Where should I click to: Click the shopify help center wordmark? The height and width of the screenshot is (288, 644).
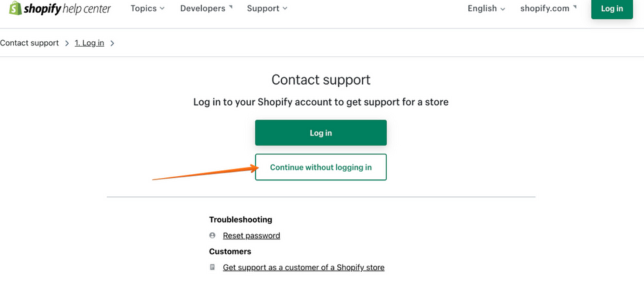[x=67, y=9]
